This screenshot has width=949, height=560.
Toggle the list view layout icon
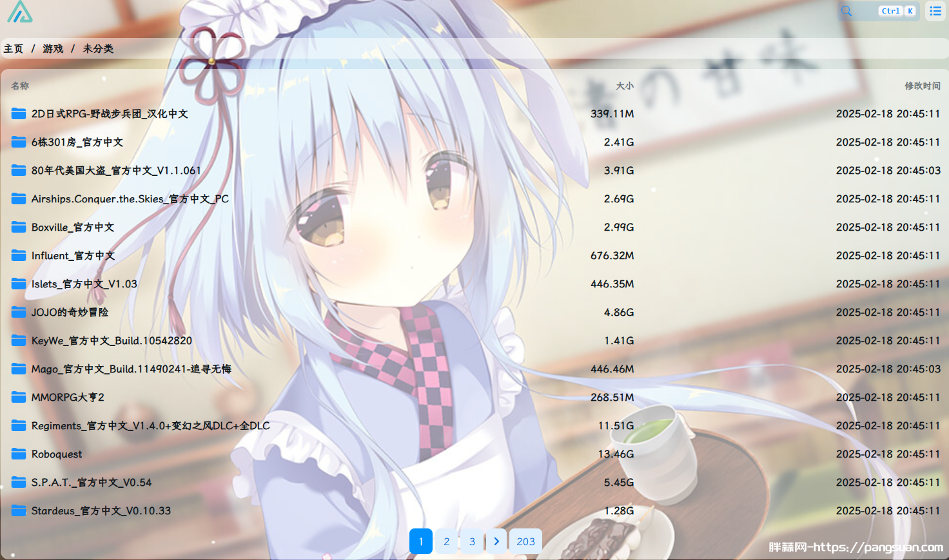coord(935,11)
